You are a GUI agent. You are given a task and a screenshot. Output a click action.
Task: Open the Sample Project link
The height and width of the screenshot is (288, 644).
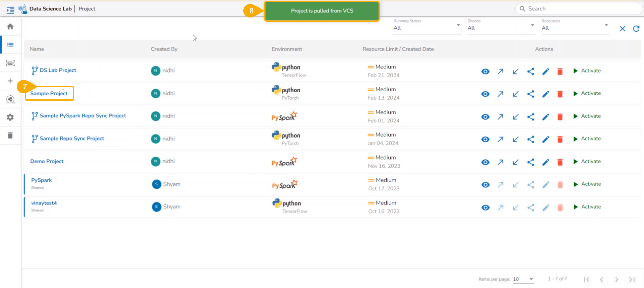tap(49, 93)
